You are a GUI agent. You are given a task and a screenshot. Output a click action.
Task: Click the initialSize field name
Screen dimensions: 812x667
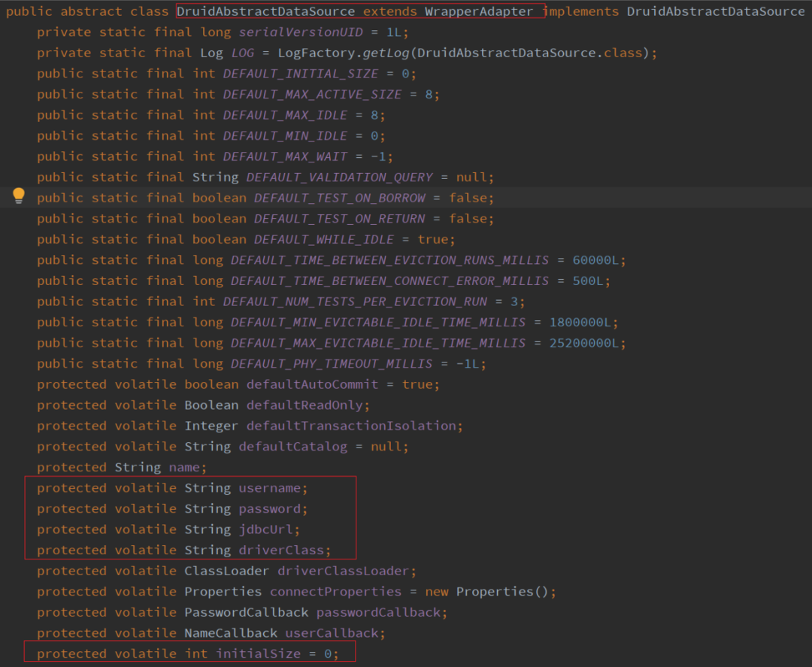pos(258,653)
